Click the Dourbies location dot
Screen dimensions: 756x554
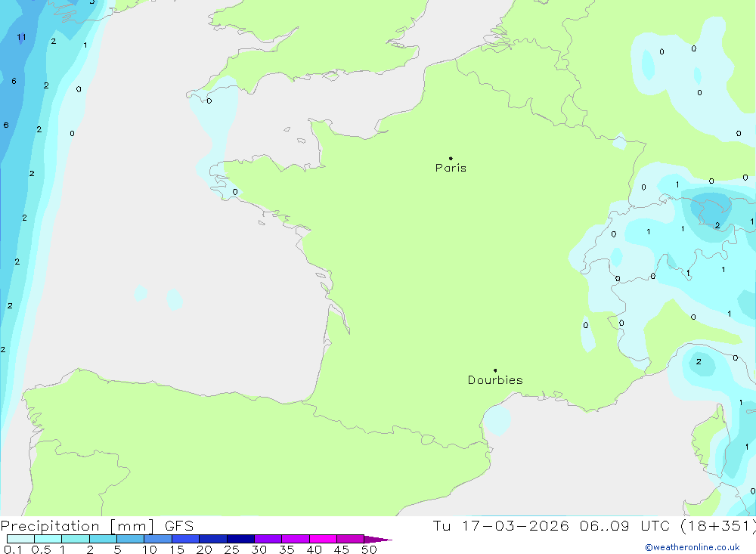coord(495,370)
